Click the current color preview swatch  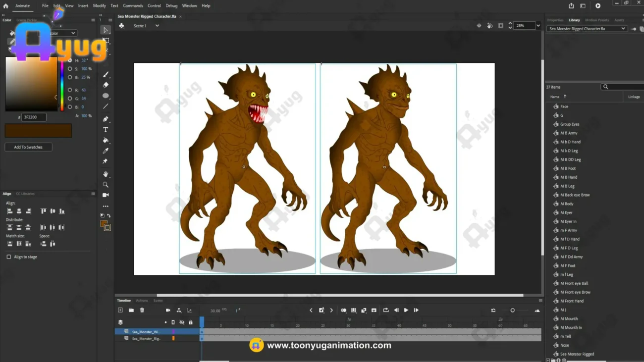coord(38,131)
